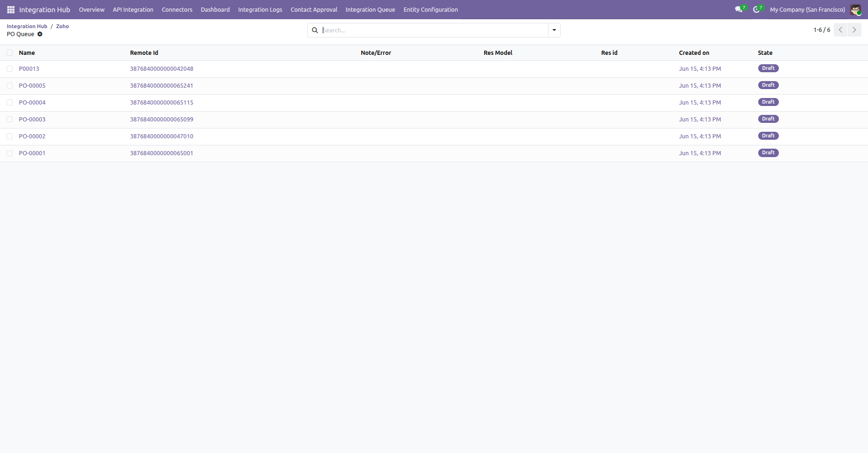Click remote id 3876840000000065241
This screenshot has width=868, height=453.
161,86
